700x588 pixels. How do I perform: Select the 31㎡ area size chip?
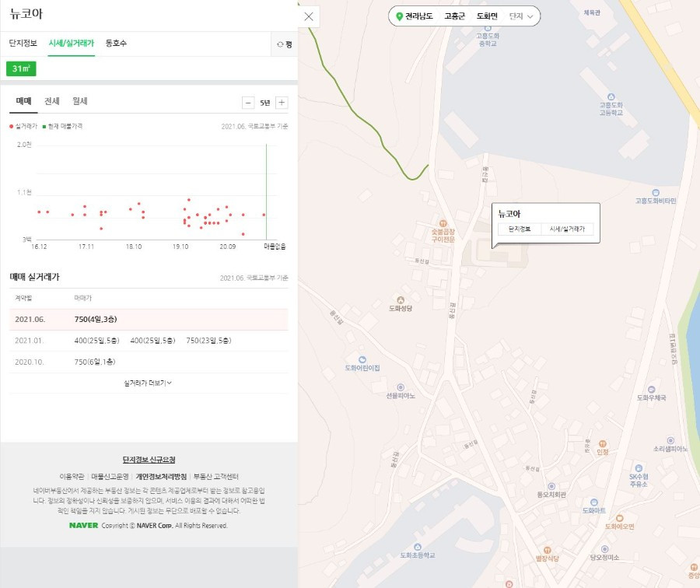[21, 68]
